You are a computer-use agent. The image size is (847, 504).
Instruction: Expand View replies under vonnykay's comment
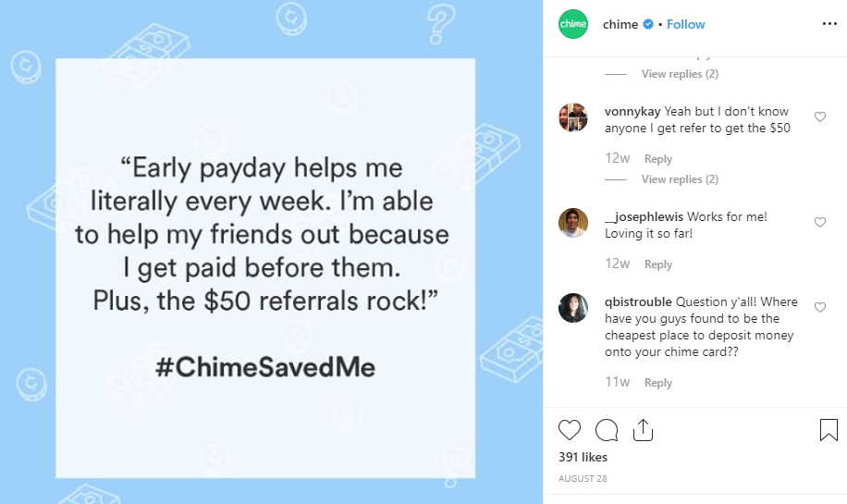click(x=680, y=179)
